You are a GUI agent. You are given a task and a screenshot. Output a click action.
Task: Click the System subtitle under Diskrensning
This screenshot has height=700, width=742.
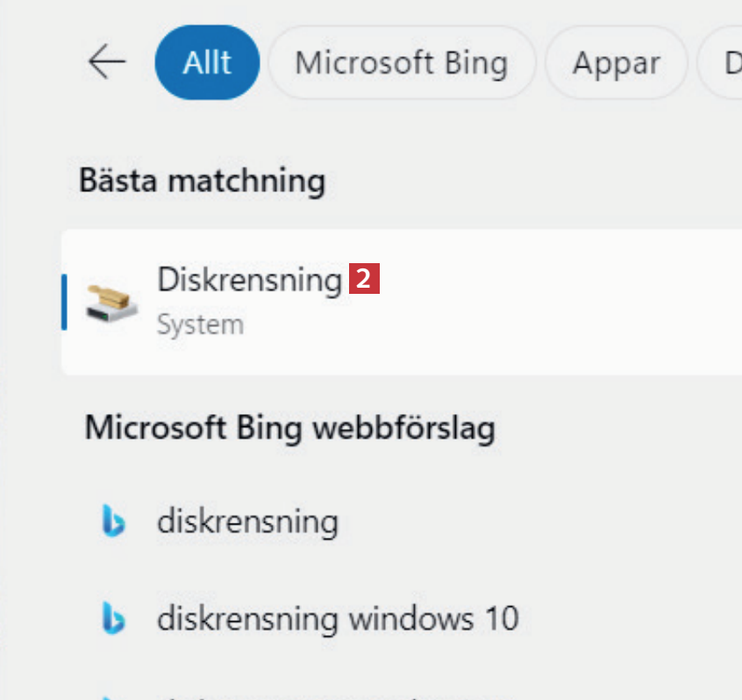(x=200, y=325)
